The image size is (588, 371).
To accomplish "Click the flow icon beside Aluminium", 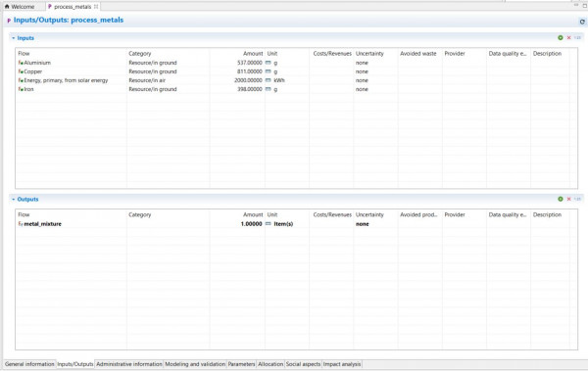I will pyautogui.click(x=21, y=63).
